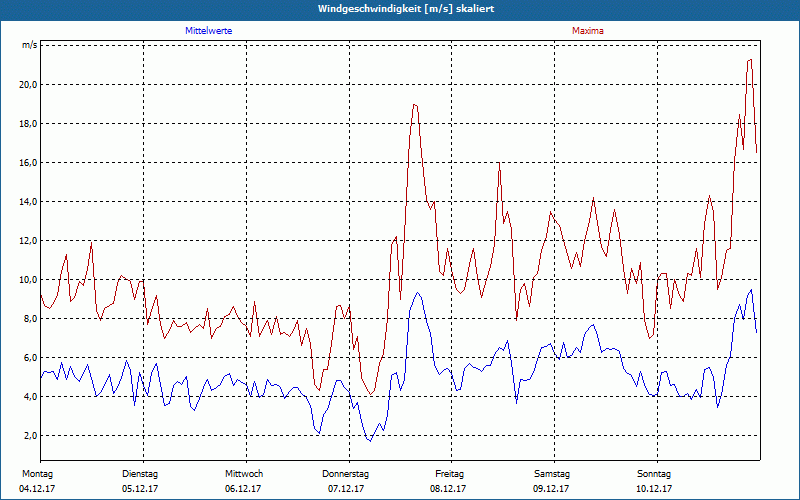Click the '10,0' y-axis value
Viewport: 800px width, 500px height.
(28, 280)
